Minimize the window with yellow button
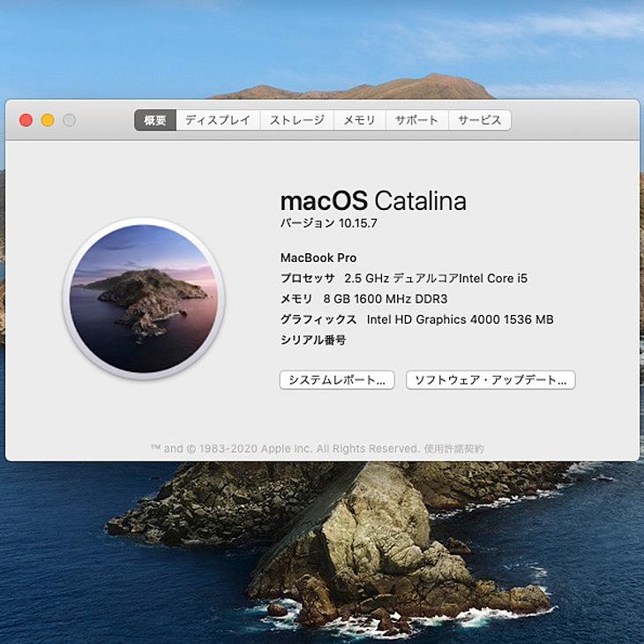Viewport: 644px width, 644px height. pyautogui.click(x=48, y=120)
